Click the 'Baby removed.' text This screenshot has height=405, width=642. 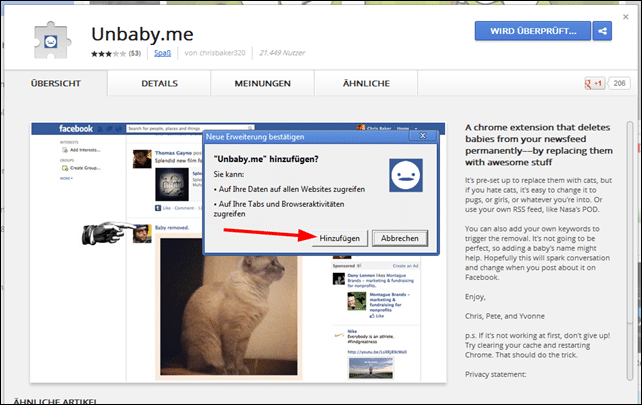coord(172,228)
